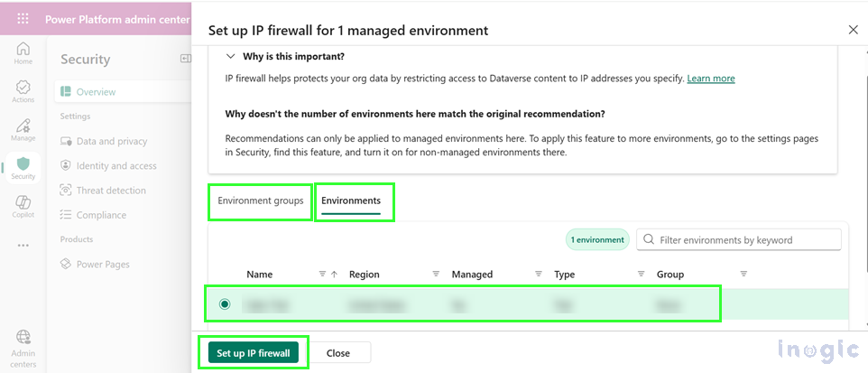
Task: Sort by the Group column header
Action: click(x=670, y=275)
